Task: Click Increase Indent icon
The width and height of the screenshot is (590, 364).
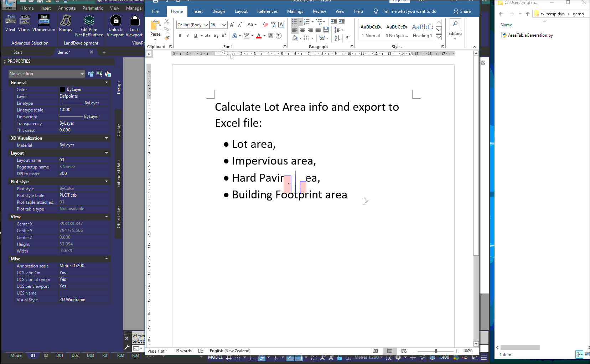Action: [342, 22]
